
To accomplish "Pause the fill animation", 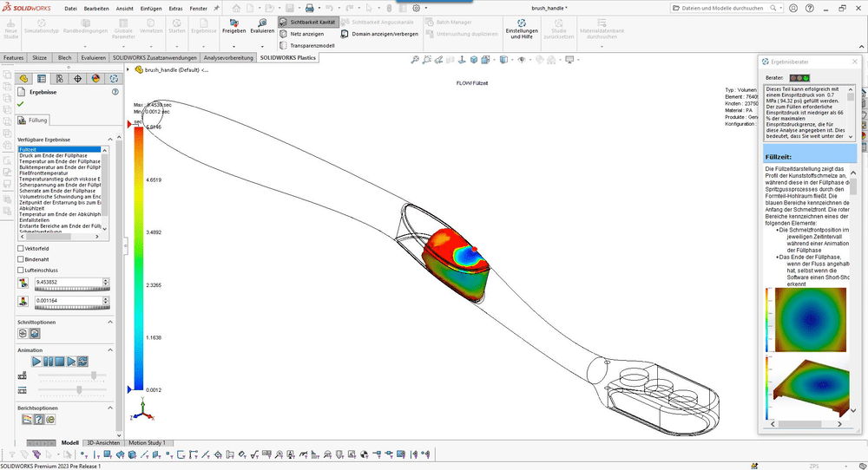I will [48, 361].
